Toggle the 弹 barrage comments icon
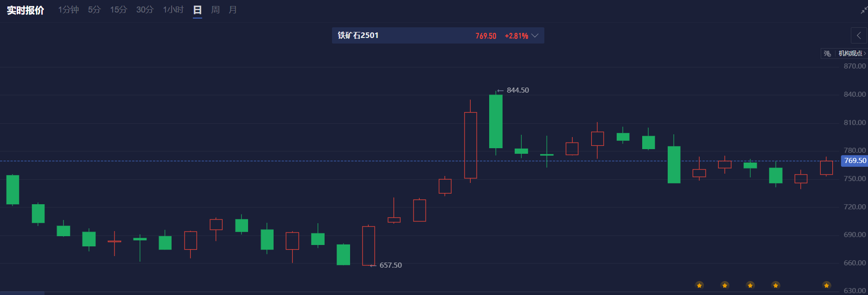This screenshot has height=295, width=868. coord(827,54)
